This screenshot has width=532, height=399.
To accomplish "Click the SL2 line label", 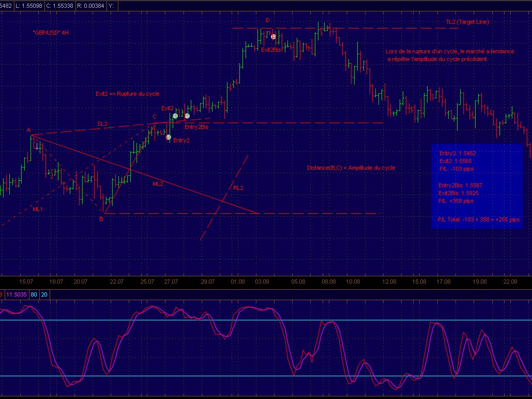I will coord(102,124).
